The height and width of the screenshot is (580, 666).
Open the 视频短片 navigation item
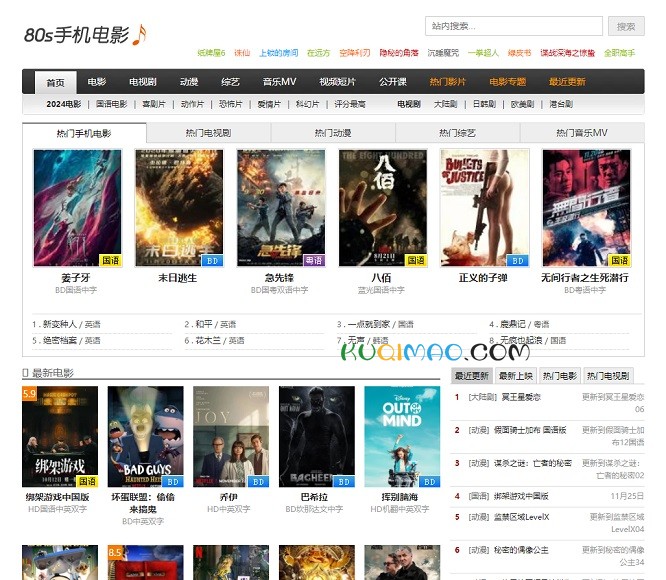pyautogui.click(x=337, y=82)
